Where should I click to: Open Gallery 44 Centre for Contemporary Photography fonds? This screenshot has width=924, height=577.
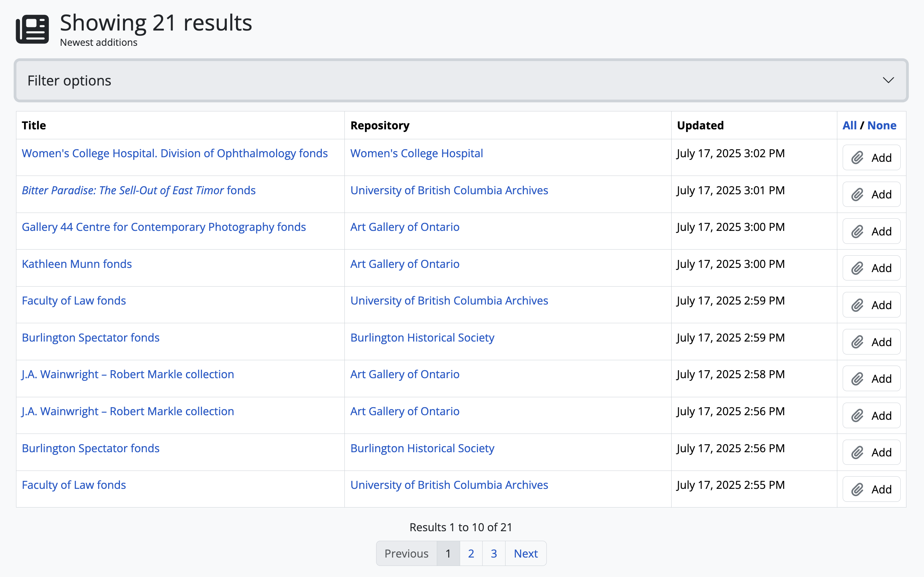point(164,227)
